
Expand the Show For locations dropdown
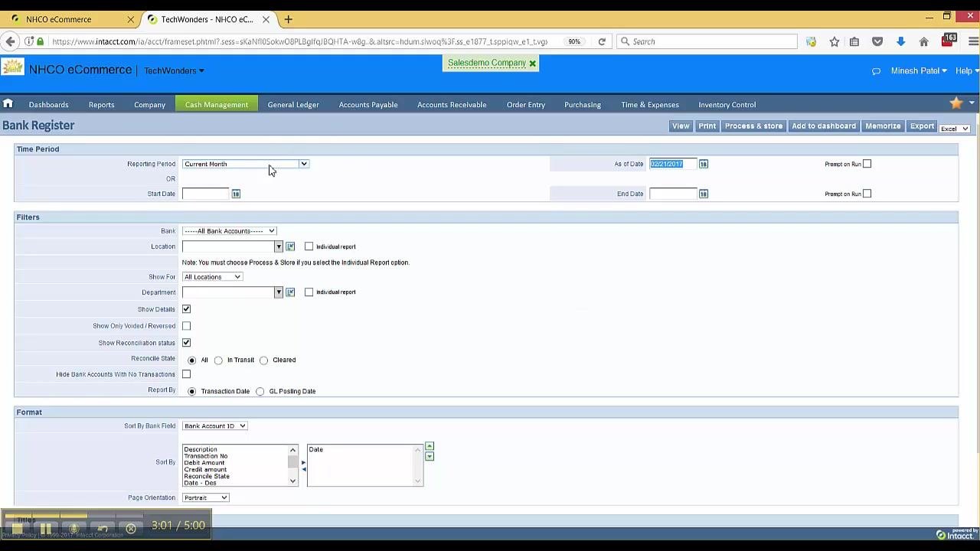tap(212, 277)
